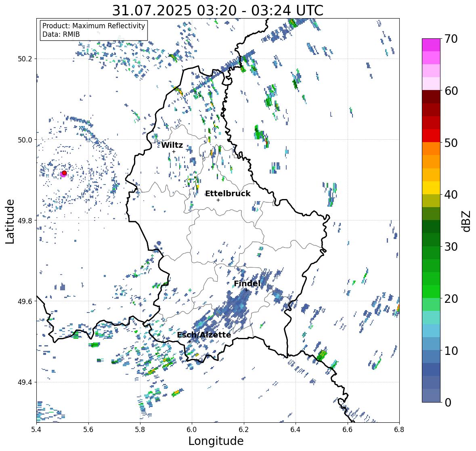Click the plus marker below the Wiltz label

174,151
